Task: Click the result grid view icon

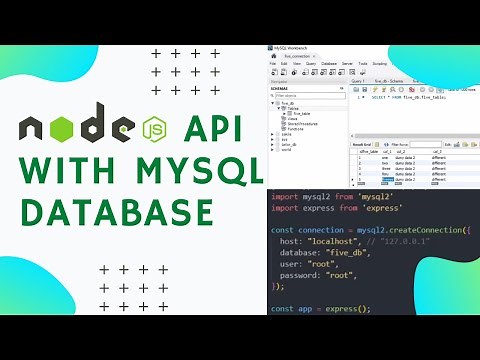Action: [x=377, y=144]
